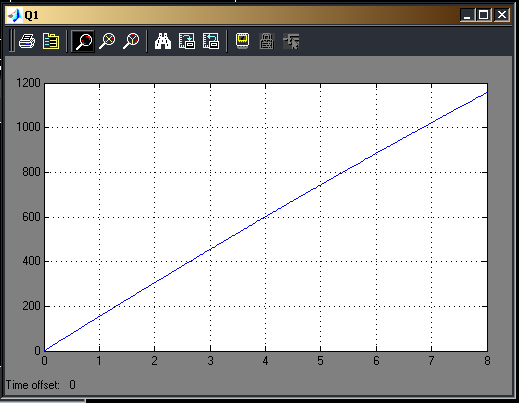Close the Q1 scope window

502,15
